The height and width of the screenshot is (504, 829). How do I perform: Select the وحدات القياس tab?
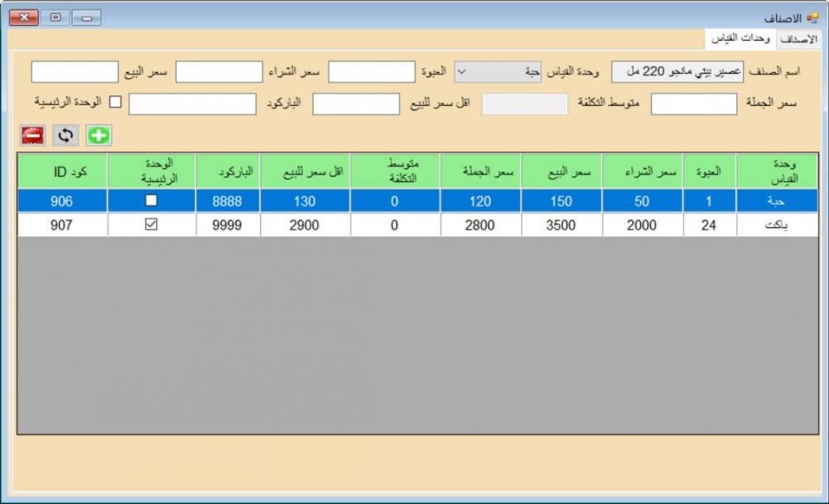(741, 39)
